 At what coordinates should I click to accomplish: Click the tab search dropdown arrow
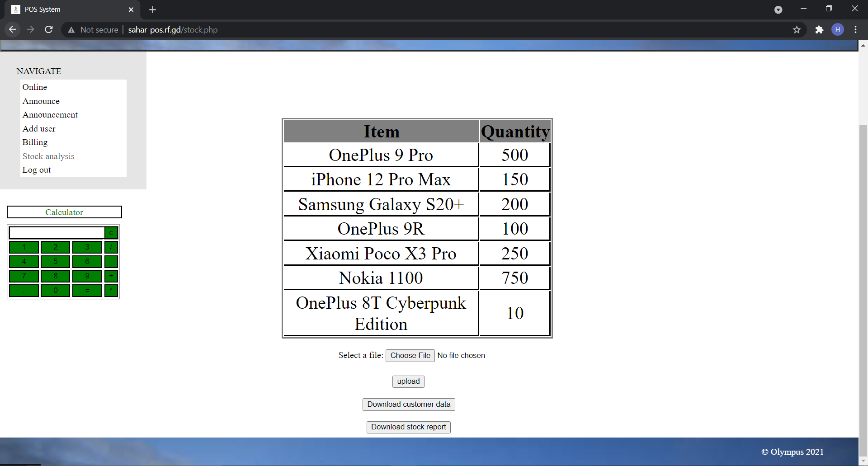(x=778, y=9)
